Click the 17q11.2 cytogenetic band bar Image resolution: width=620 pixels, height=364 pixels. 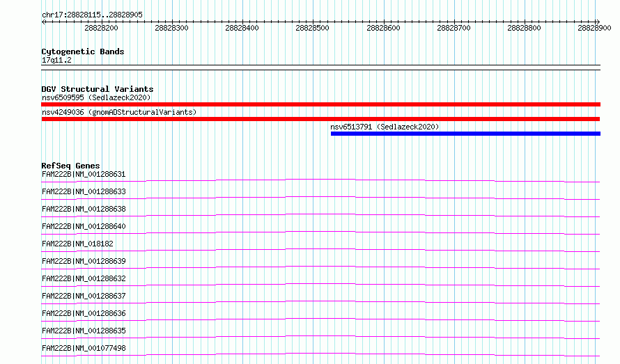click(x=320, y=68)
